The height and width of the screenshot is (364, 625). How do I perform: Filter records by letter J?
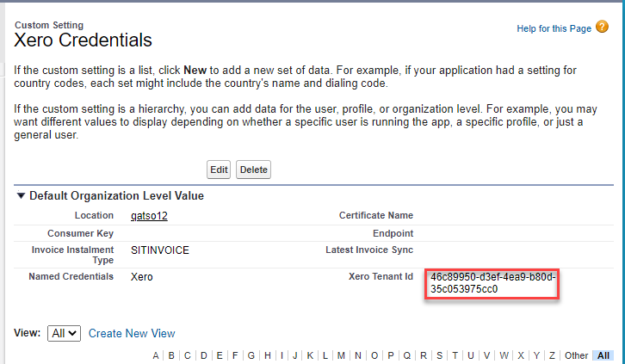[295, 355]
